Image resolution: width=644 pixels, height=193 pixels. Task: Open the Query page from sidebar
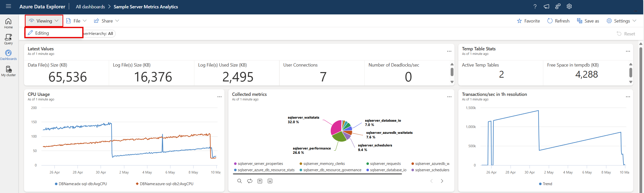[8, 39]
